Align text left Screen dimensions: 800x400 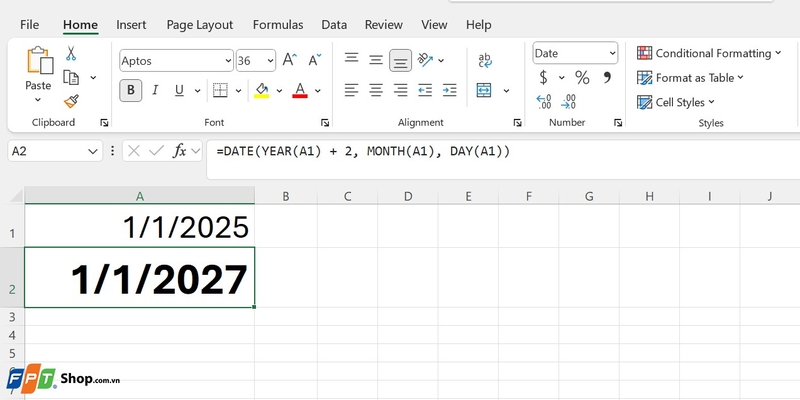click(x=351, y=91)
